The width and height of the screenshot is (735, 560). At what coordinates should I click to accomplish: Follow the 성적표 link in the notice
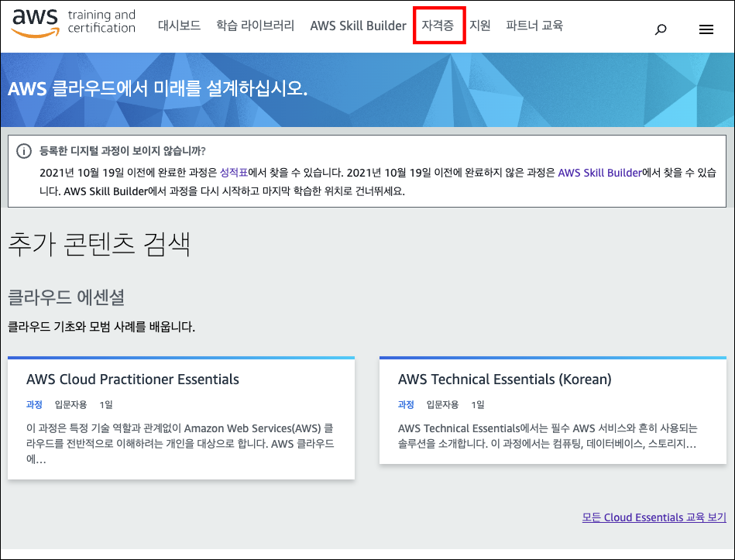[x=234, y=173]
